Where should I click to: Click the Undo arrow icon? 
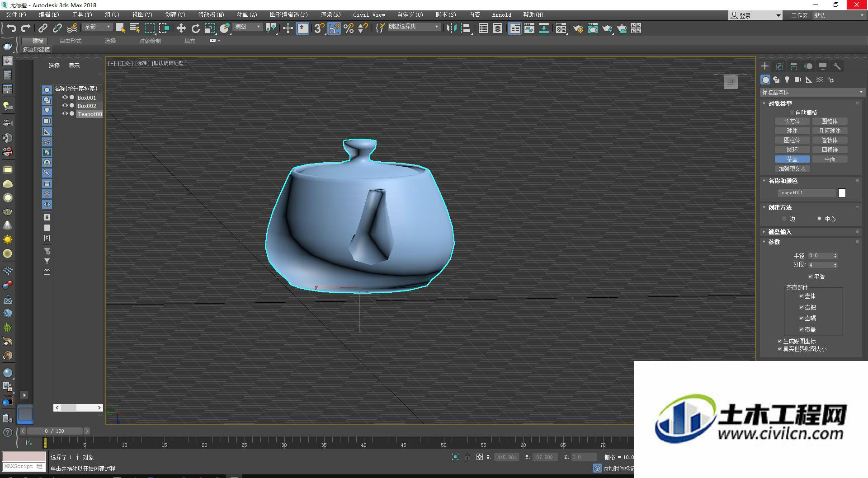[11, 28]
